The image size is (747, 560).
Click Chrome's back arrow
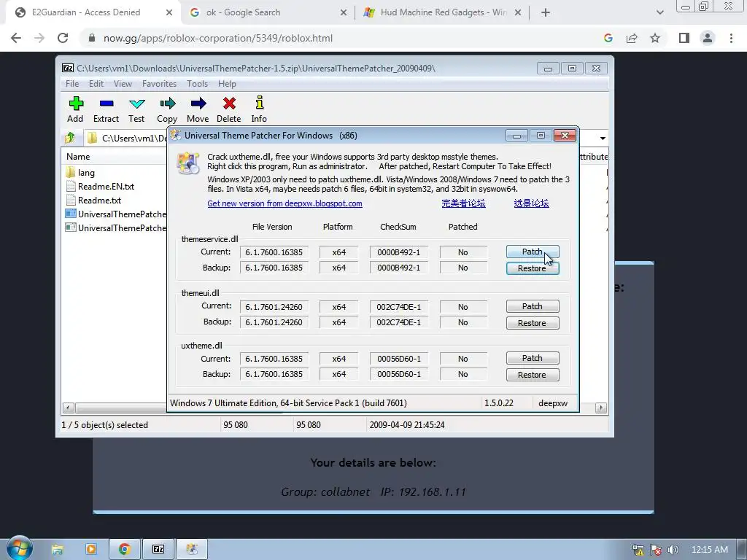click(16, 38)
